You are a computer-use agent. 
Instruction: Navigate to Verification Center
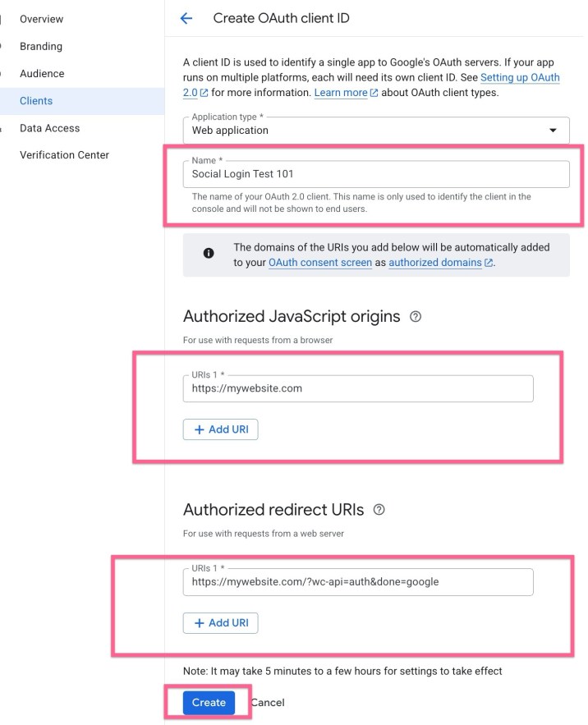(64, 155)
